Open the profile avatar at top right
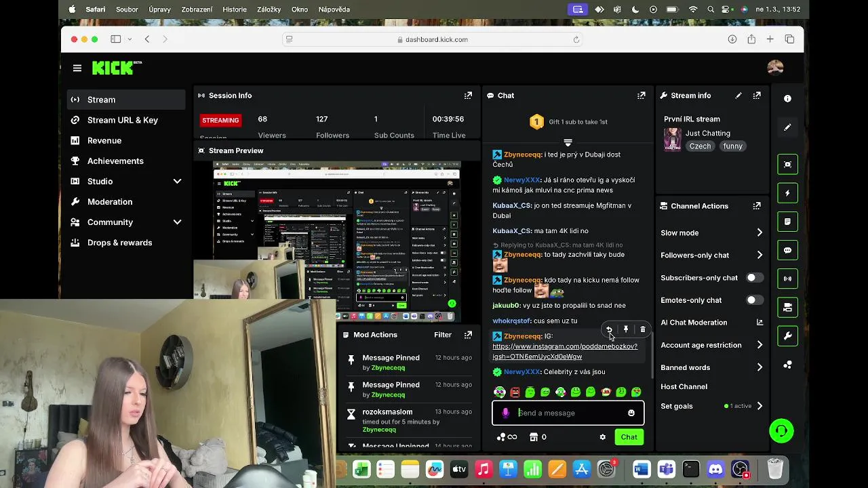Viewport: 868px width, 488px height. [x=775, y=67]
